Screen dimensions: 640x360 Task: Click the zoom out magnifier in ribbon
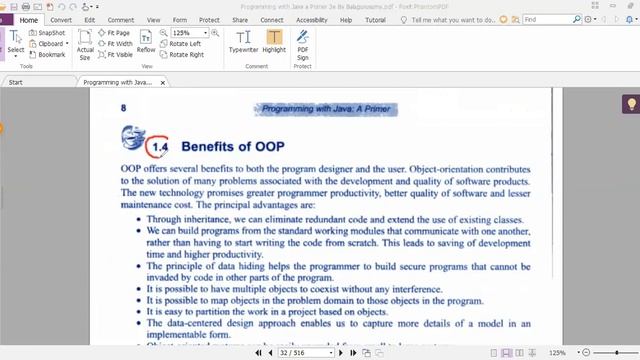pos(163,33)
